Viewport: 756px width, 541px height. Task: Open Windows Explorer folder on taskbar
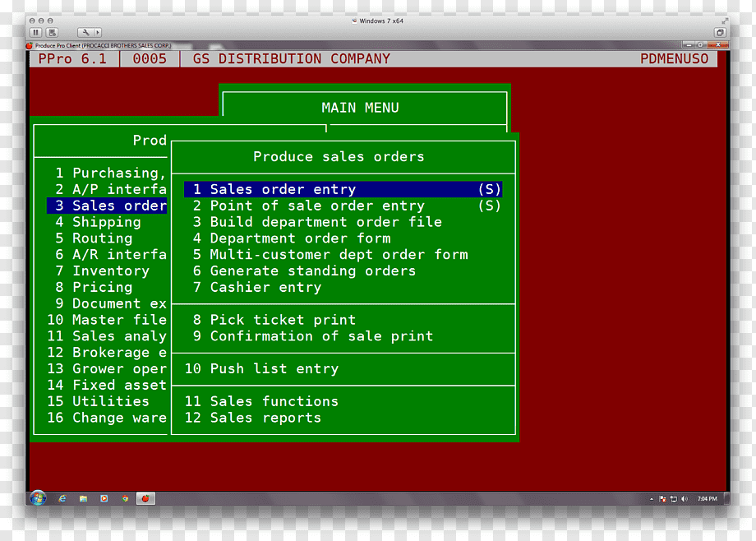[x=84, y=498]
